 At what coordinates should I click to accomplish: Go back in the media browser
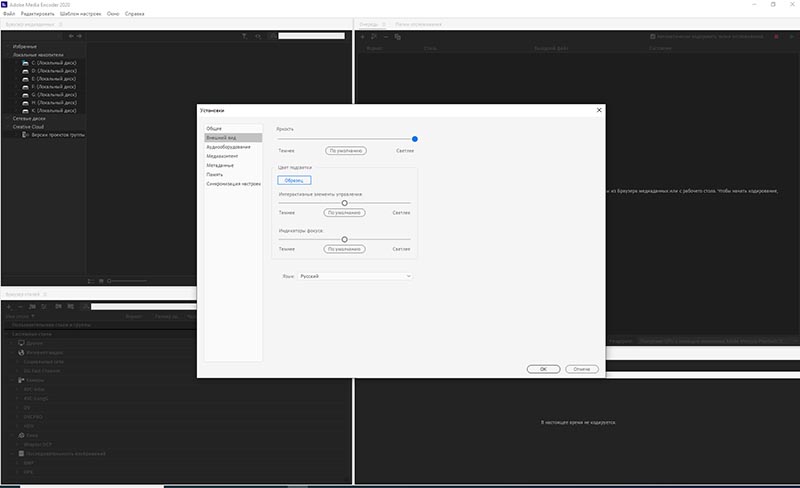click(71, 36)
